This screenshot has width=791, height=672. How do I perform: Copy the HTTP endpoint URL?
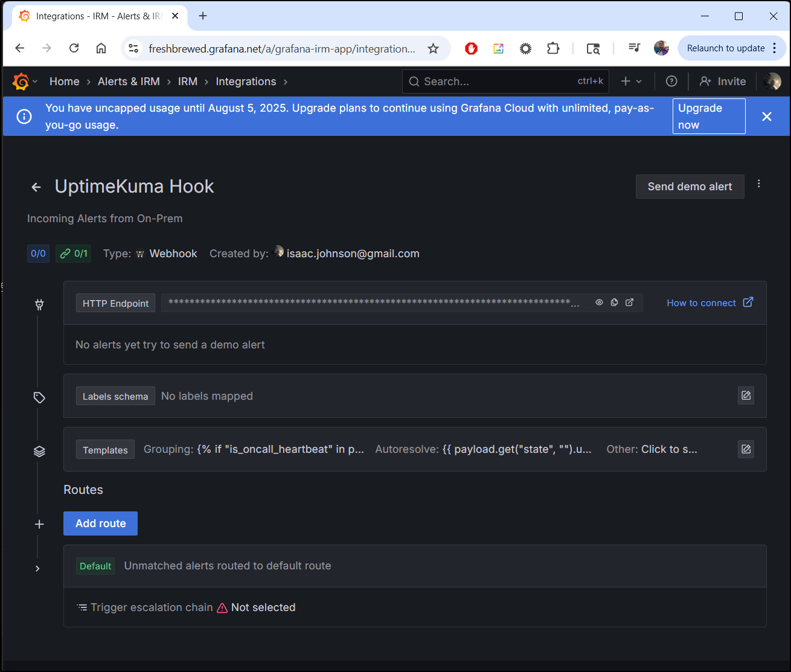click(614, 302)
